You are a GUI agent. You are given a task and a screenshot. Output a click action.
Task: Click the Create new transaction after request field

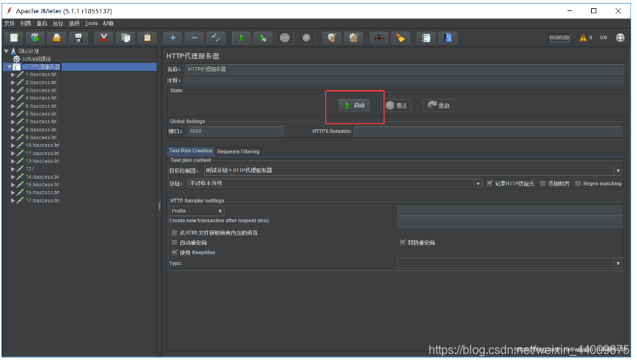coord(510,222)
